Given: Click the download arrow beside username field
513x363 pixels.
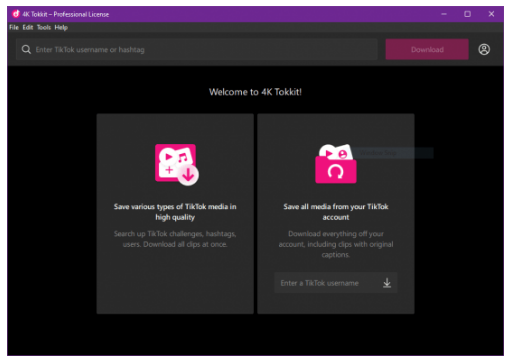Looking at the screenshot, I should (387, 283).
